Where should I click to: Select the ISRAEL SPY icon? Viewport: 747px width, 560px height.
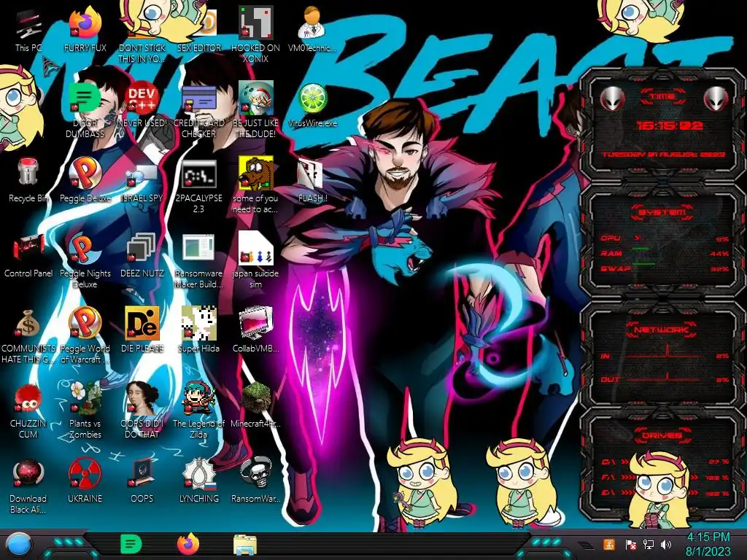pos(142,181)
